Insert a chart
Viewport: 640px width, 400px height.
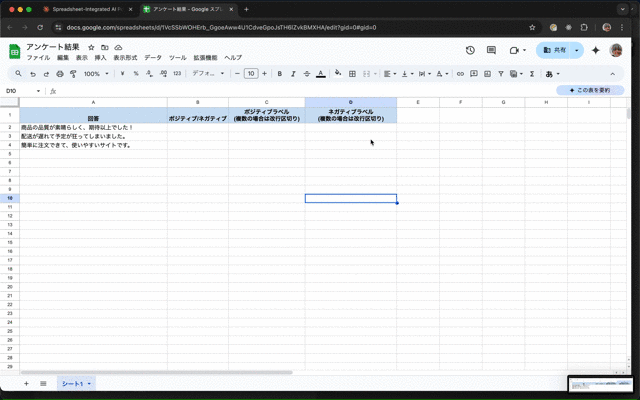(487, 74)
